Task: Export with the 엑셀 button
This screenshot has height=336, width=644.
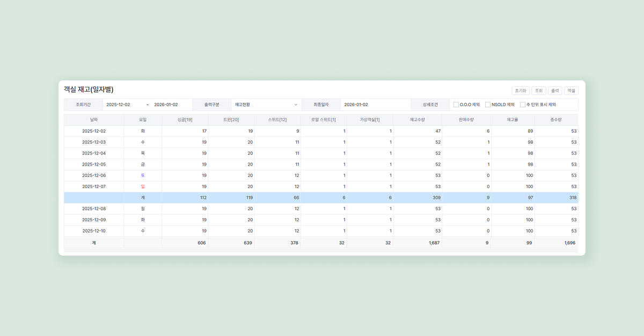Action: [x=571, y=91]
